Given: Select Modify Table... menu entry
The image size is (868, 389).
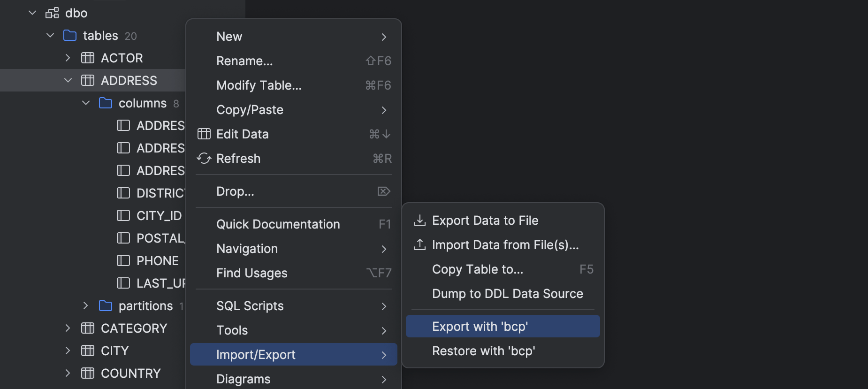Looking at the screenshot, I should 259,85.
